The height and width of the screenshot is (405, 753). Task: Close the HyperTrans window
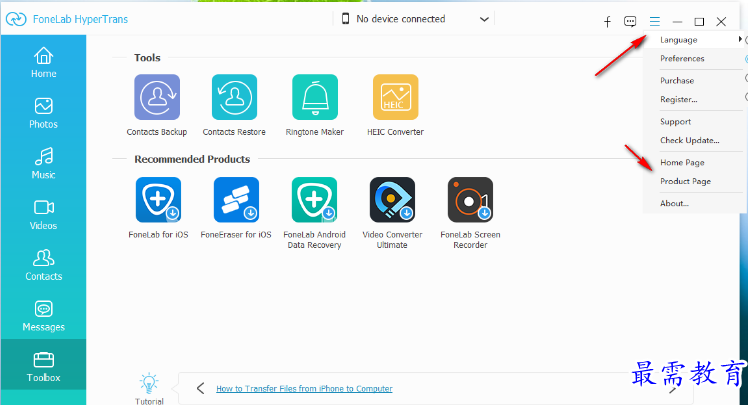(721, 22)
